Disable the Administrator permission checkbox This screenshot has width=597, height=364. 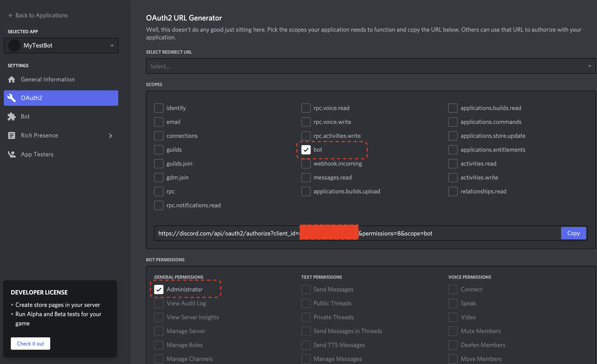pos(159,289)
